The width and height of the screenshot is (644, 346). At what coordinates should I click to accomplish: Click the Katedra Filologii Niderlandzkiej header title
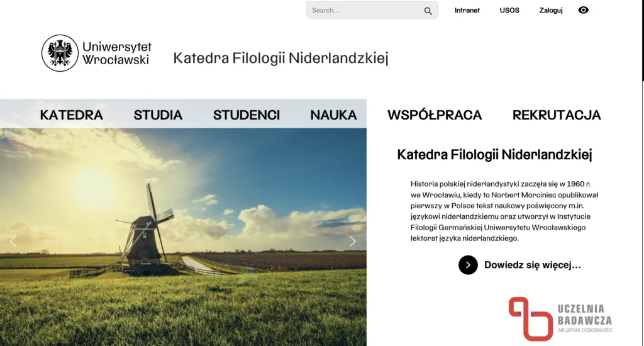pyautogui.click(x=280, y=58)
